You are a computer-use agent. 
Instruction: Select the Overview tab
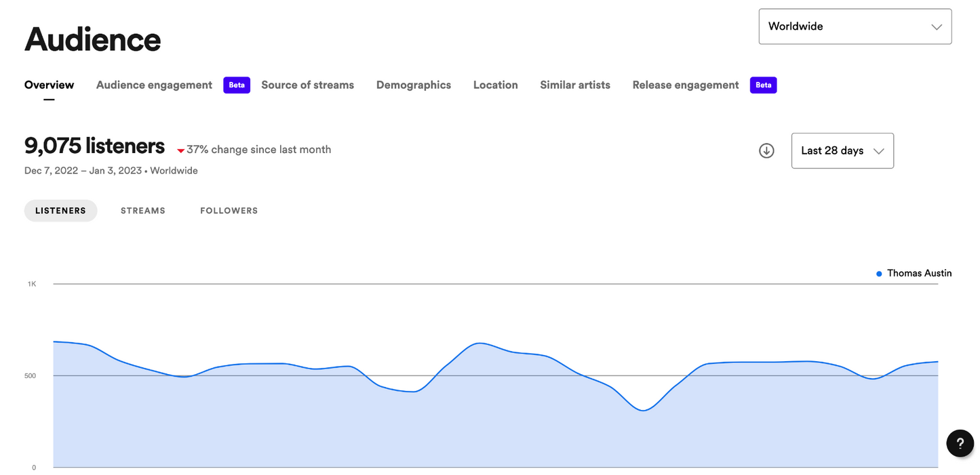coord(49,85)
